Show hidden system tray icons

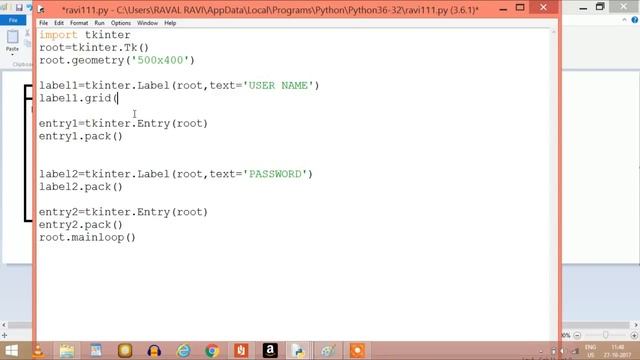point(541,351)
